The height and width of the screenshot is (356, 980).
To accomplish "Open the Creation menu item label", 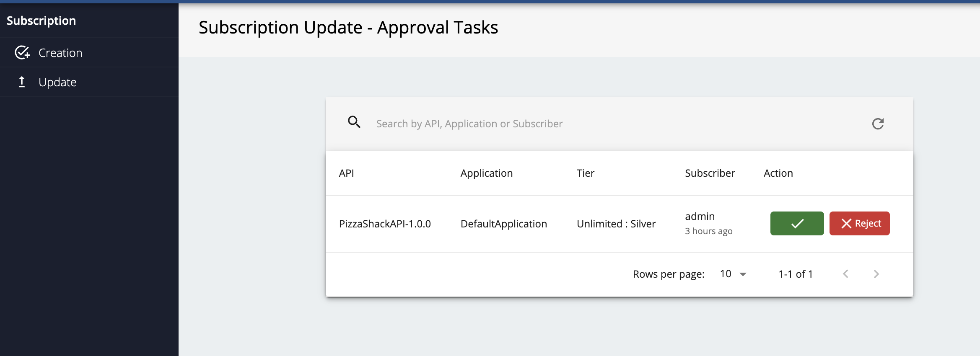I will click(60, 53).
